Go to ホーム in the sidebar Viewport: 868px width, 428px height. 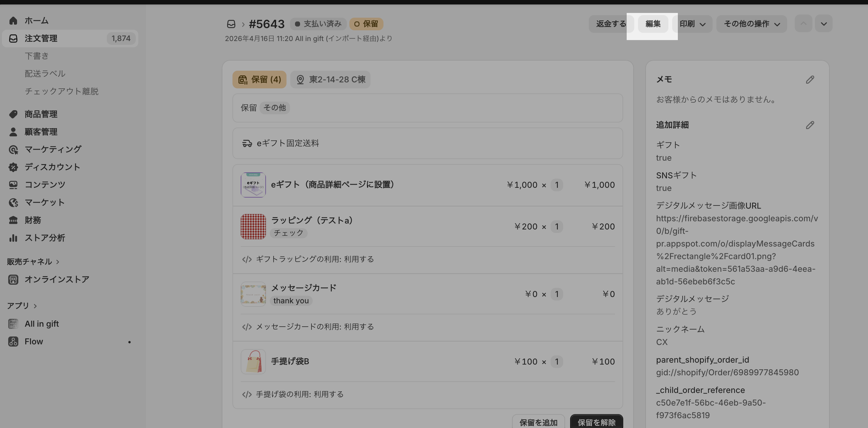click(x=36, y=21)
